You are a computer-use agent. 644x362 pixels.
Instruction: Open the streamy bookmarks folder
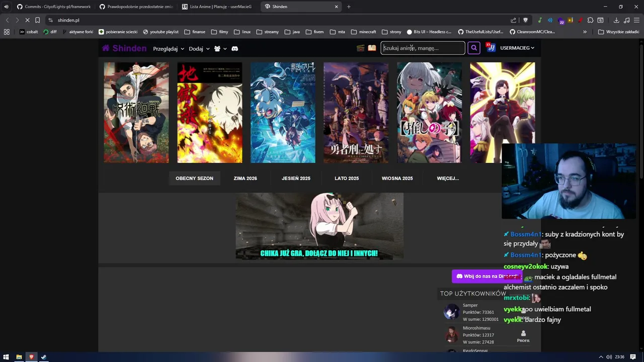pyautogui.click(x=267, y=32)
